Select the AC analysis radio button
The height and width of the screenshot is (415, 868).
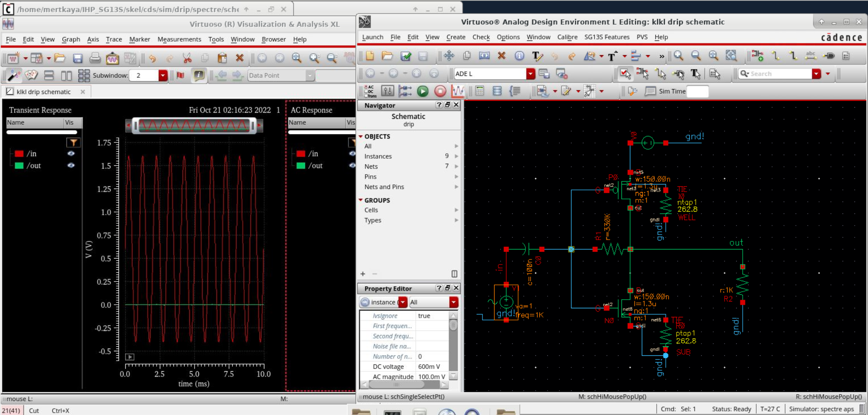coord(366,86)
